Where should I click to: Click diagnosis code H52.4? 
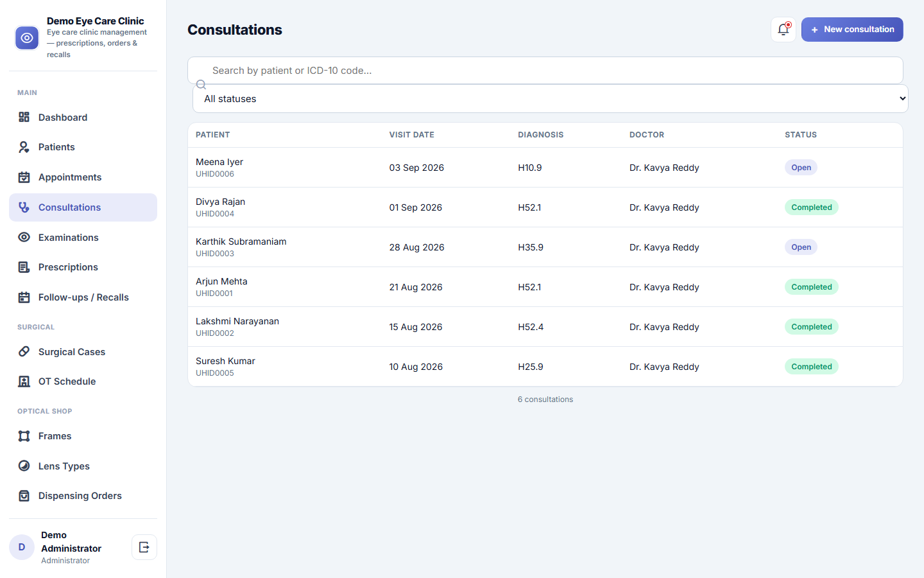(531, 327)
